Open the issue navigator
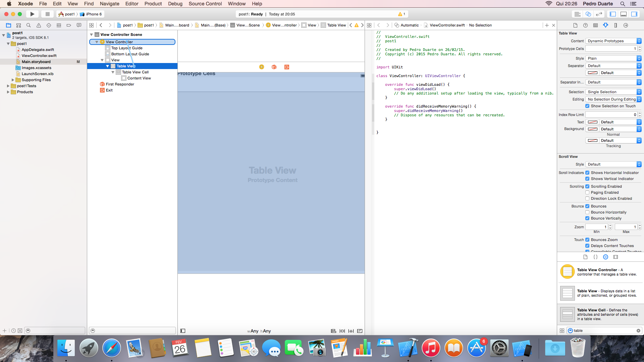Image resolution: width=644 pixels, height=362 pixels. [39, 25]
